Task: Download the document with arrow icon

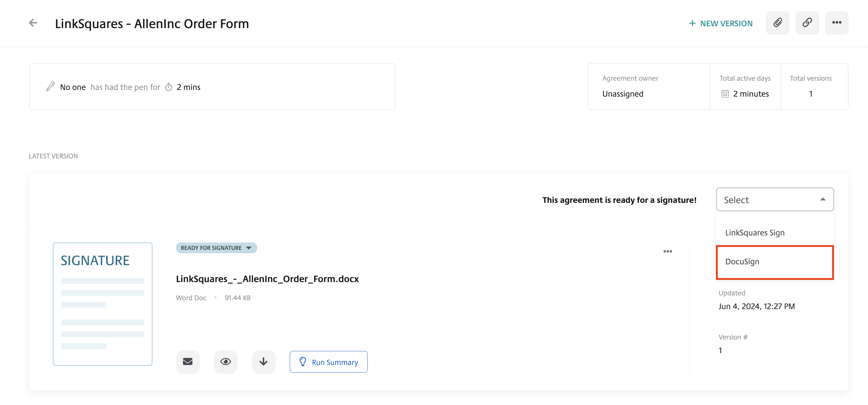Action: [x=263, y=362]
